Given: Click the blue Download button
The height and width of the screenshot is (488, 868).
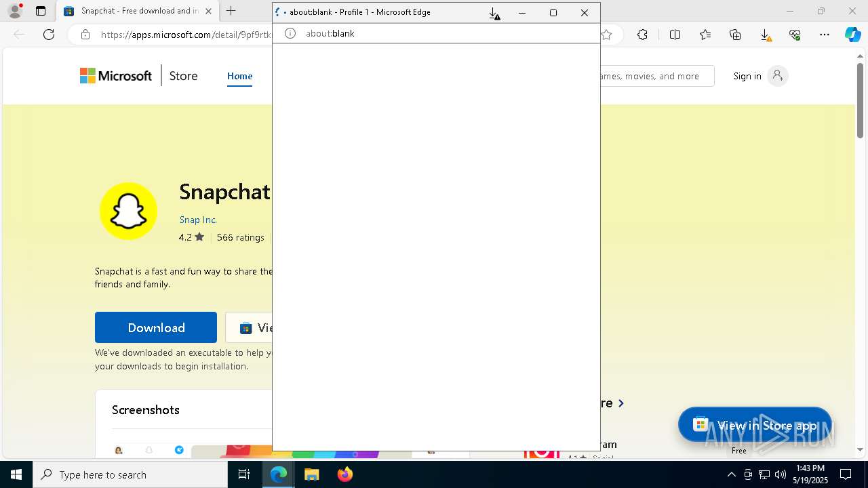Looking at the screenshot, I should [x=156, y=327].
